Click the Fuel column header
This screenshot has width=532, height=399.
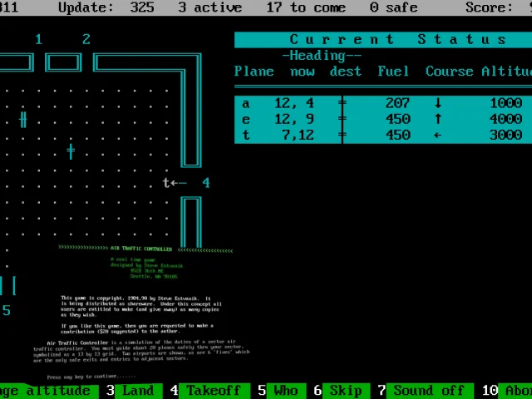pos(393,71)
